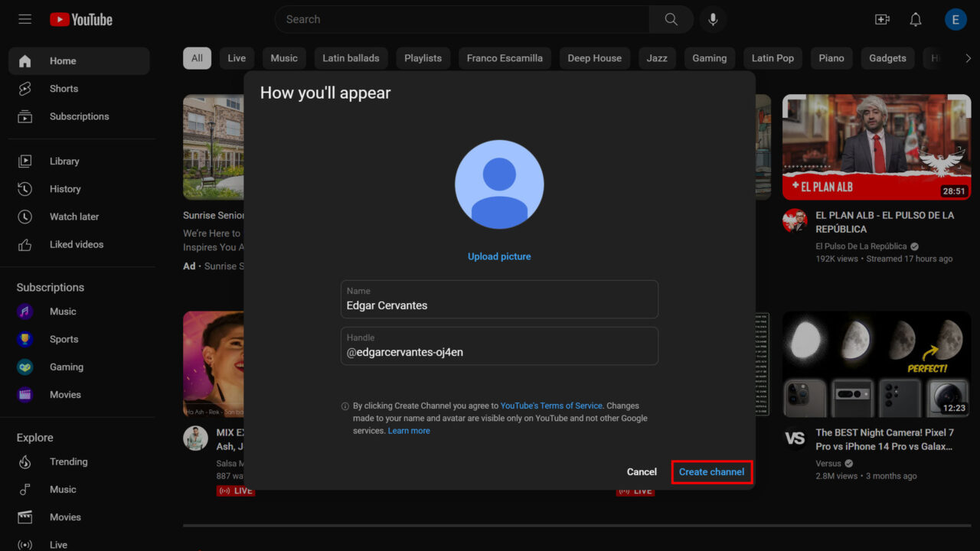Click the search magnifier button
980x551 pixels.
tap(671, 19)
